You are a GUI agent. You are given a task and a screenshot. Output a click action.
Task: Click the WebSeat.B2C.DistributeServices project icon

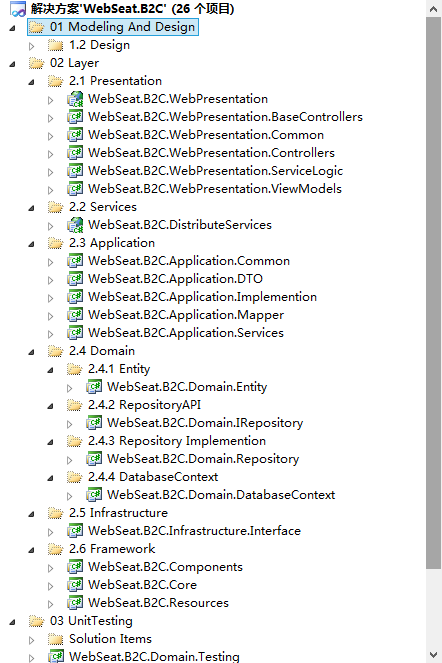[75, 225]
